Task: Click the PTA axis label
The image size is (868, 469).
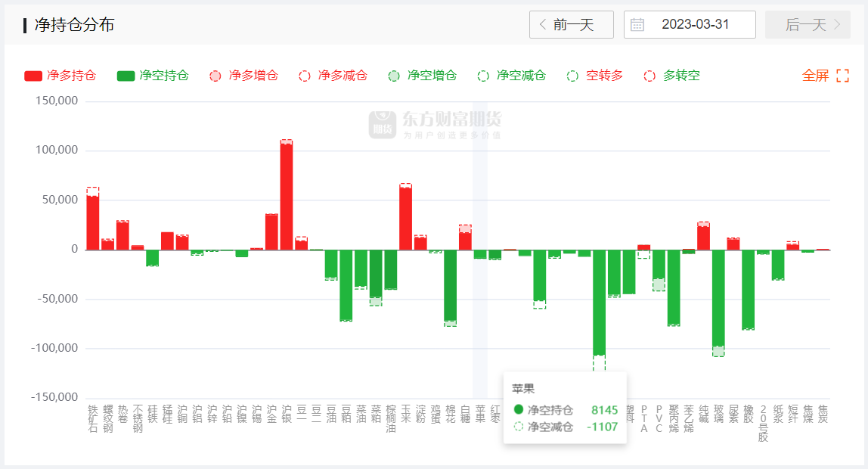Action: coord(643,418)
